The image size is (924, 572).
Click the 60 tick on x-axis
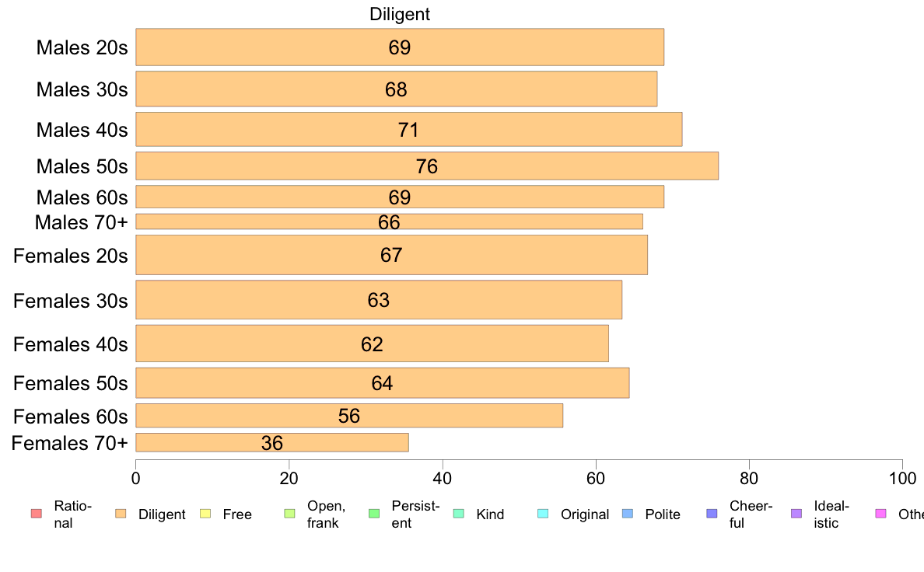click(596, 478)
